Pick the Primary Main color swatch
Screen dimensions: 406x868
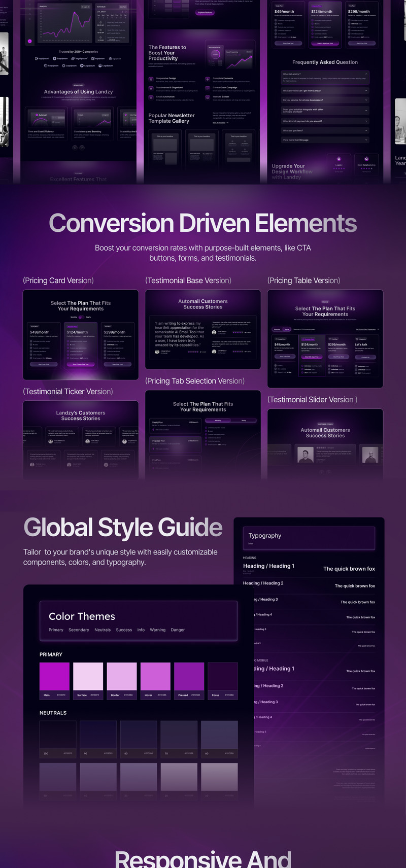(x=54, y=677)
